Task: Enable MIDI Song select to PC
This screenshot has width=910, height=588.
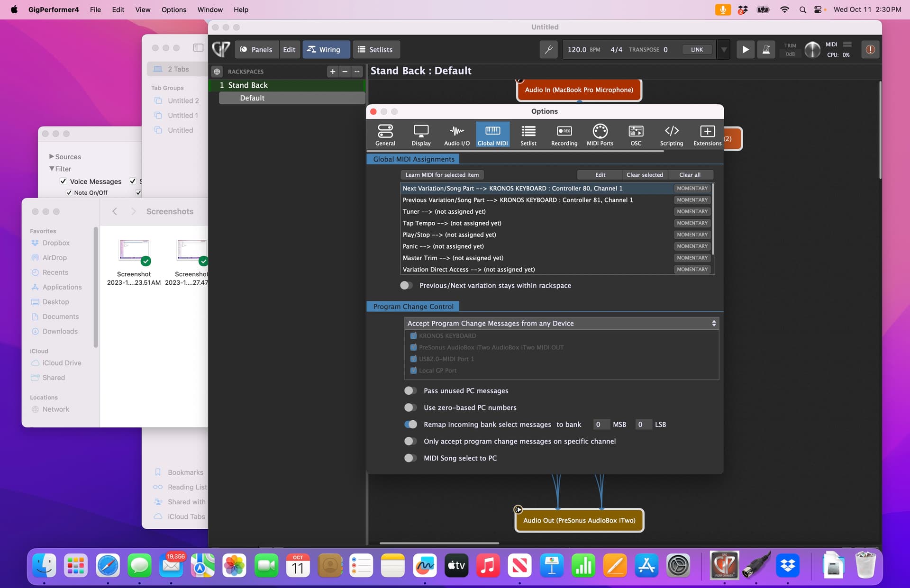Action: [410, 458]
